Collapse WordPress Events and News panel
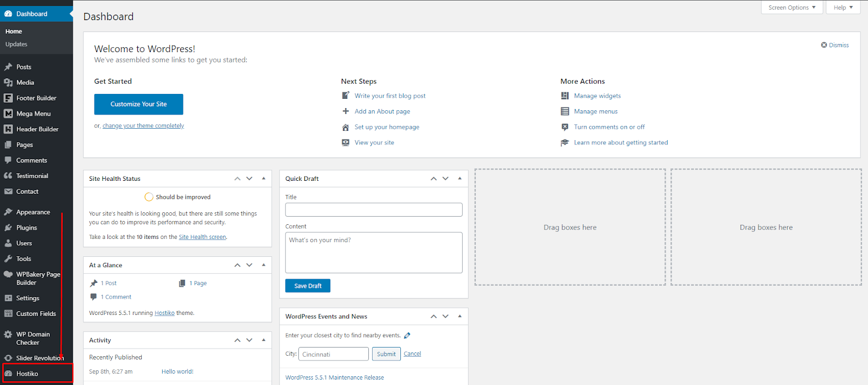The width and height of the screenshot is (868, 385). (460, 316)
